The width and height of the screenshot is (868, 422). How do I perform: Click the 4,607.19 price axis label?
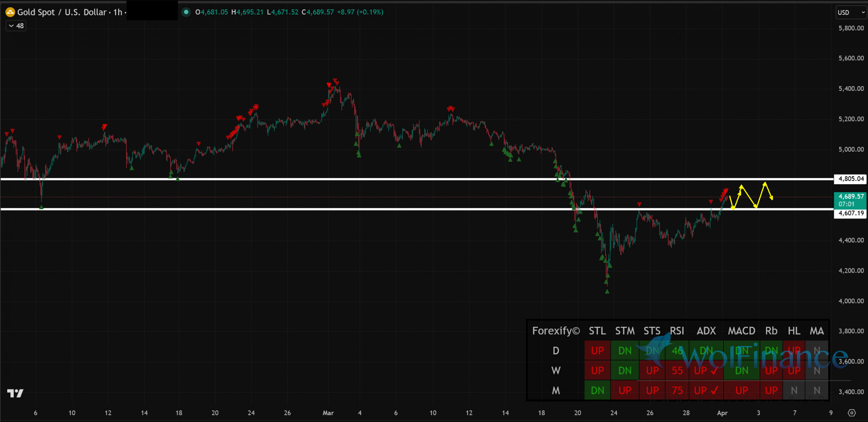coord(850,213)
